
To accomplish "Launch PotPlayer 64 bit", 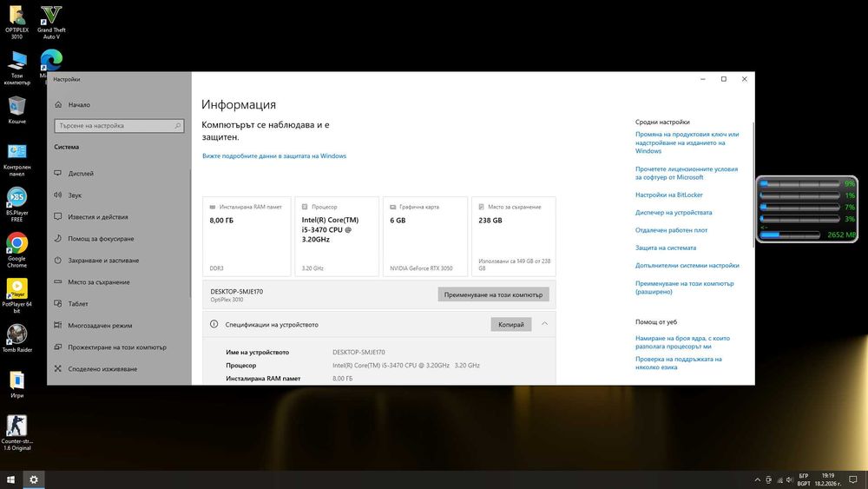I will click(x=17, y=296).
